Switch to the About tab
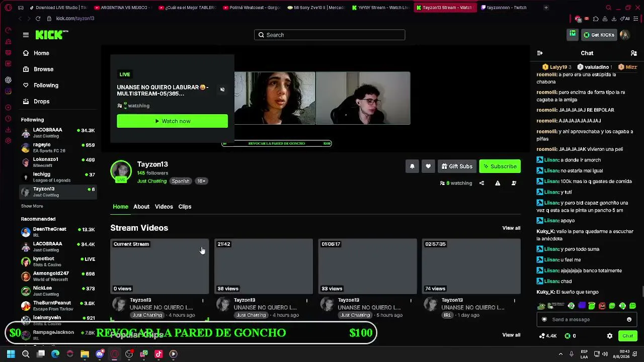Viewport: 644px width, 362px height. tap(141, 207)
